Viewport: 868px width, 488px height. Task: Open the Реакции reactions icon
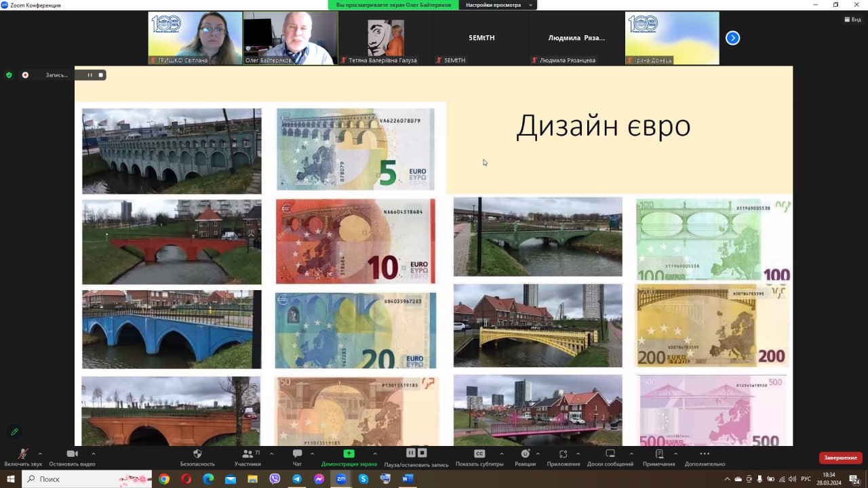pyautogui.click(x=525, y=454)
